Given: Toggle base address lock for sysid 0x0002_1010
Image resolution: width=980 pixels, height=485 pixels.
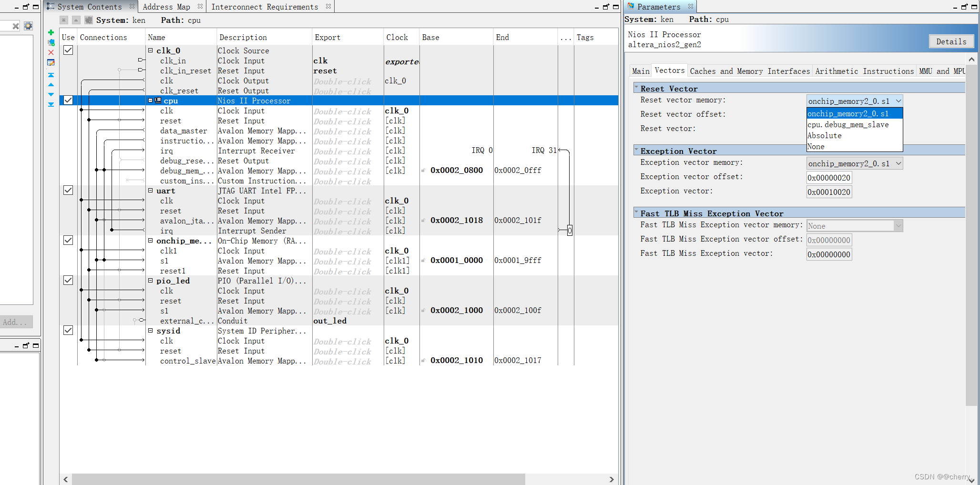Looking at the screenshot, I should pos(423,361).
